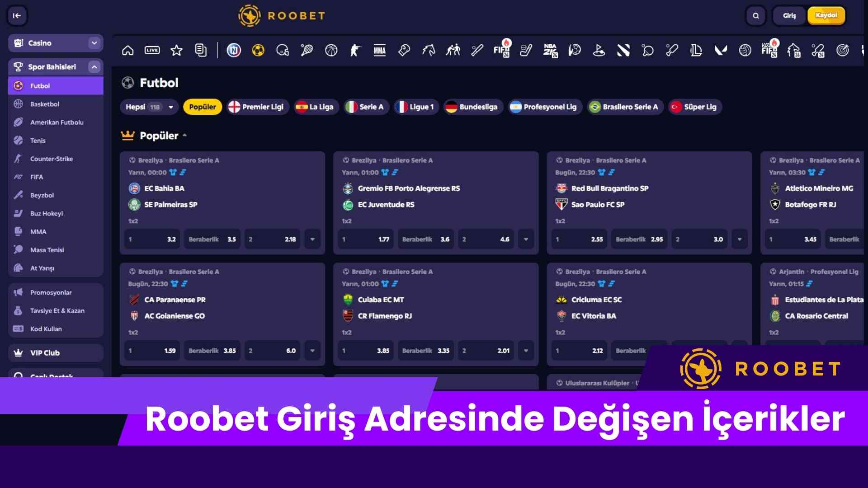Bet on Gremio home win at 1.77
The width and height of the screenshot is (868, 488).
(x=366, y=239)
